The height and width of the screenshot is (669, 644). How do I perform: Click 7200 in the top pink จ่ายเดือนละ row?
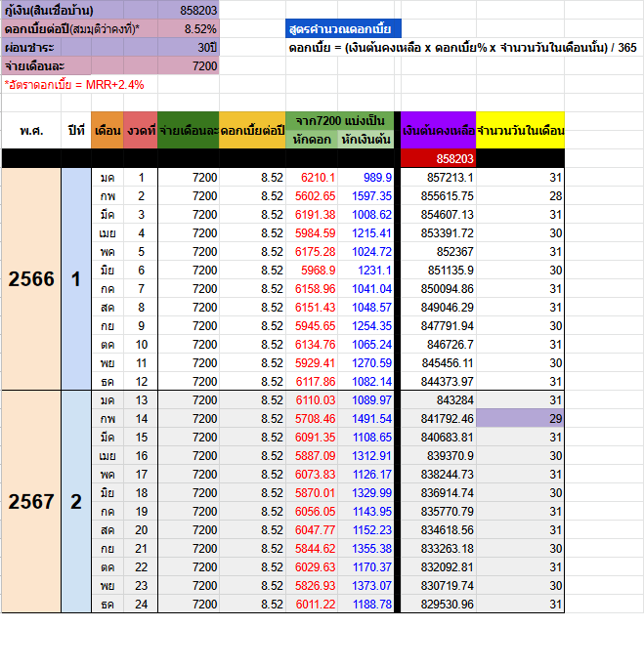click(189, 65)
